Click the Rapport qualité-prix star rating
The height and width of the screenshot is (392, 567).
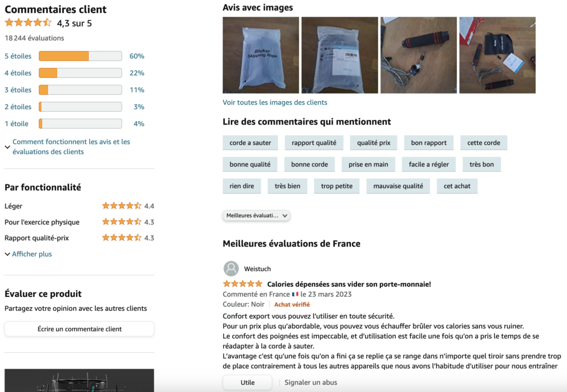tap(122, 238)
